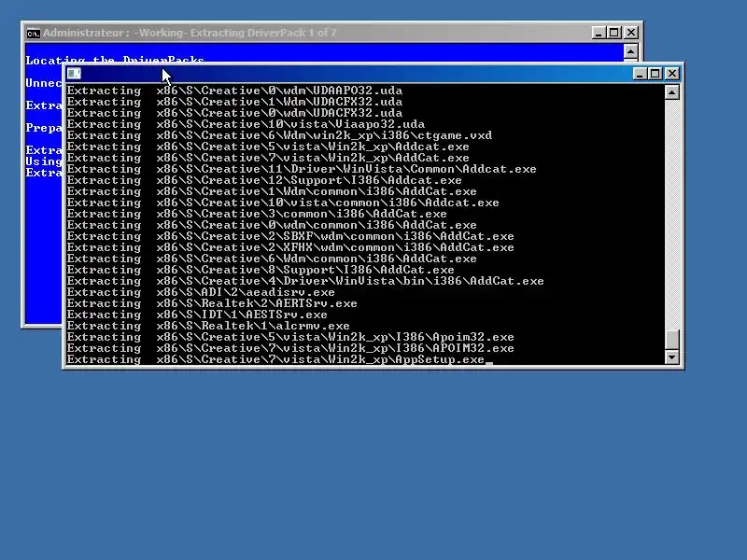Click 'Locating the DriverPacks' text in blue window
This screenshot has height=560, width=747.
[x=115, y=60]
